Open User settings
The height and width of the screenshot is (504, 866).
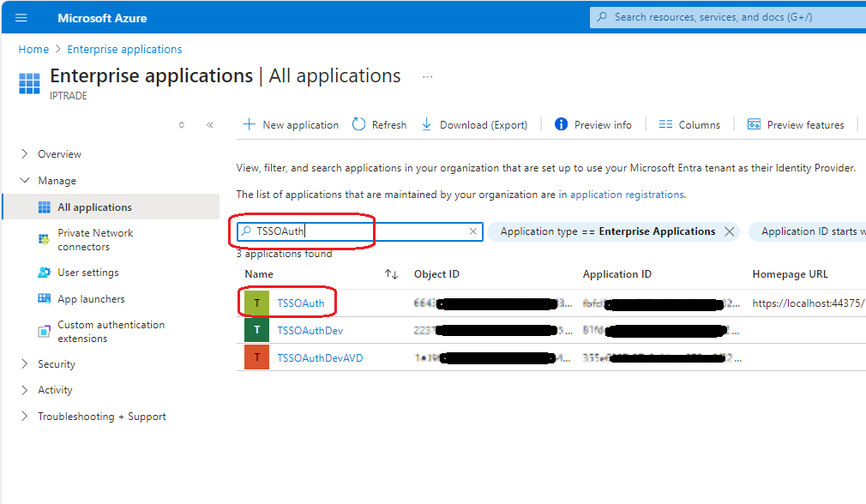click(x=87, y=273)
